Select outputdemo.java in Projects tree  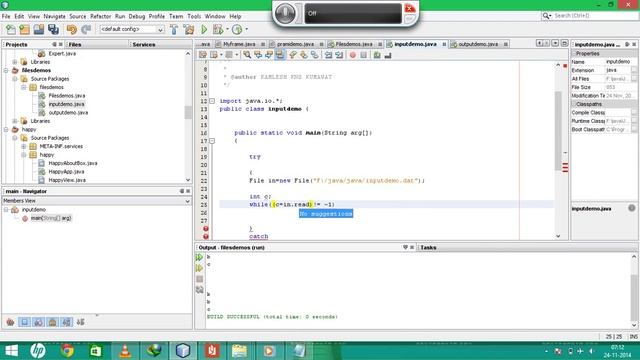pos(68,113)
